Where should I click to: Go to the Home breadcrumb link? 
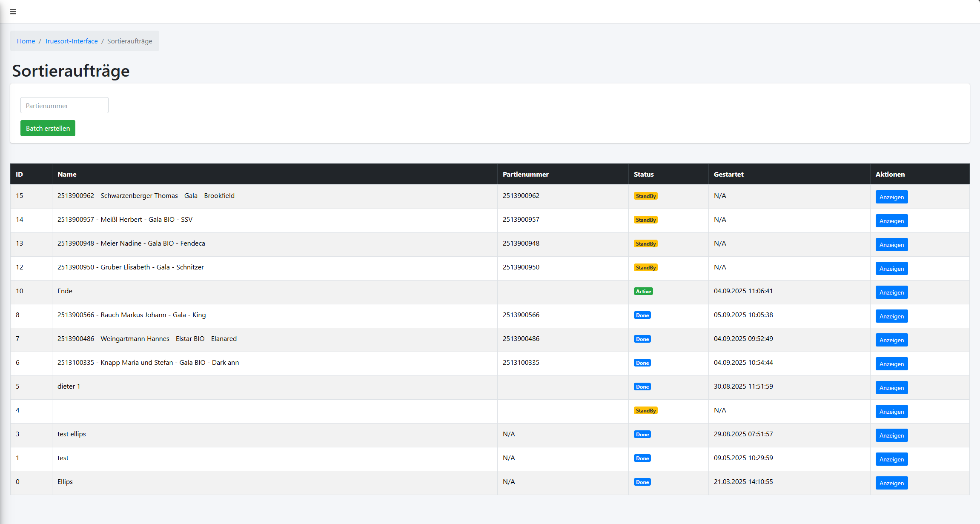26,41
